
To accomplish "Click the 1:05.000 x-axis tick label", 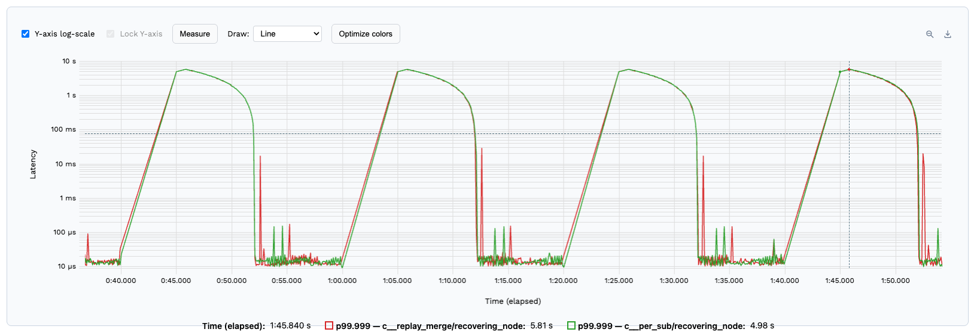I will coord(397,281).
